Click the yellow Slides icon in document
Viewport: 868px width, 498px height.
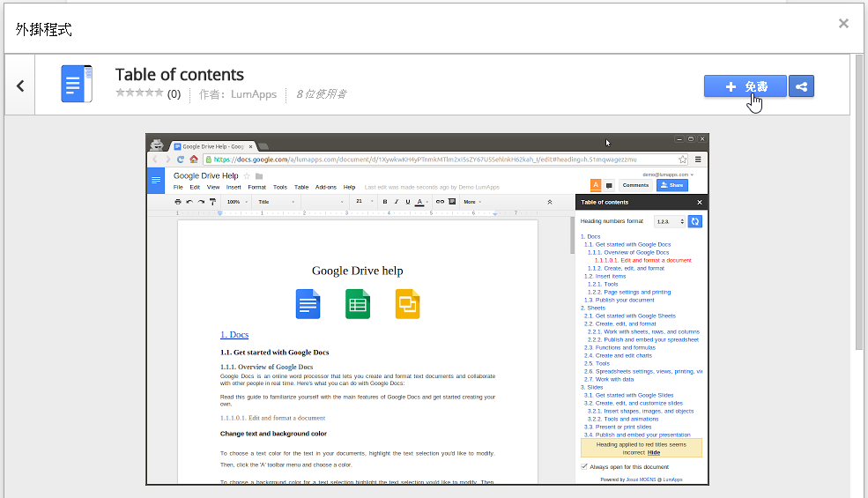click(x=407, y=304)
